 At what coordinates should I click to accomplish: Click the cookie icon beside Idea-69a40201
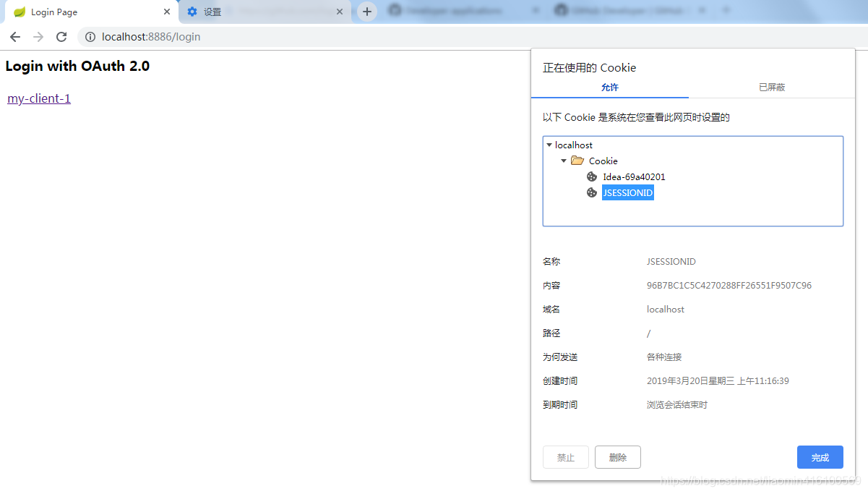pos(591,176)
